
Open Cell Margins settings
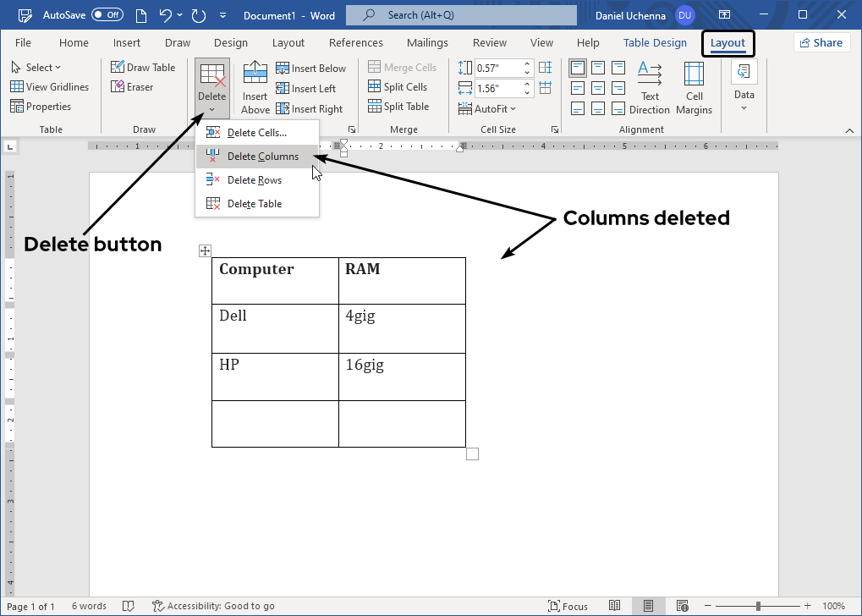coord(694,88)
